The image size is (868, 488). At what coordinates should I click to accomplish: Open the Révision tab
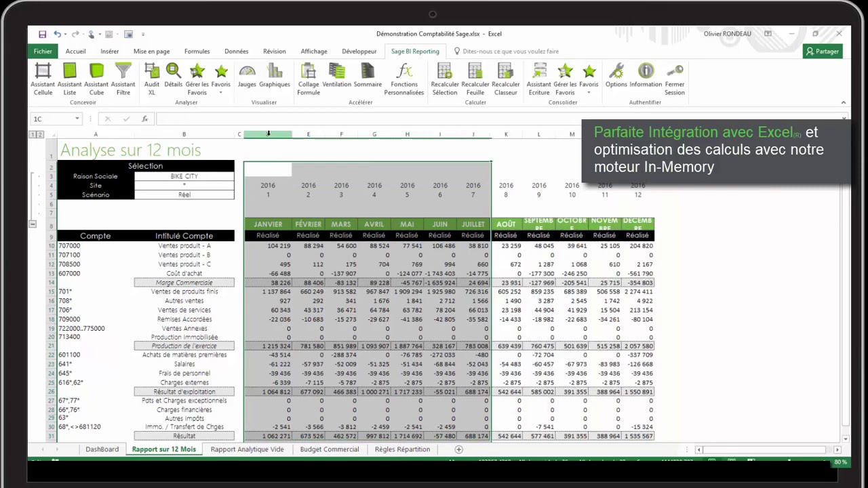(x=275, y=52)
